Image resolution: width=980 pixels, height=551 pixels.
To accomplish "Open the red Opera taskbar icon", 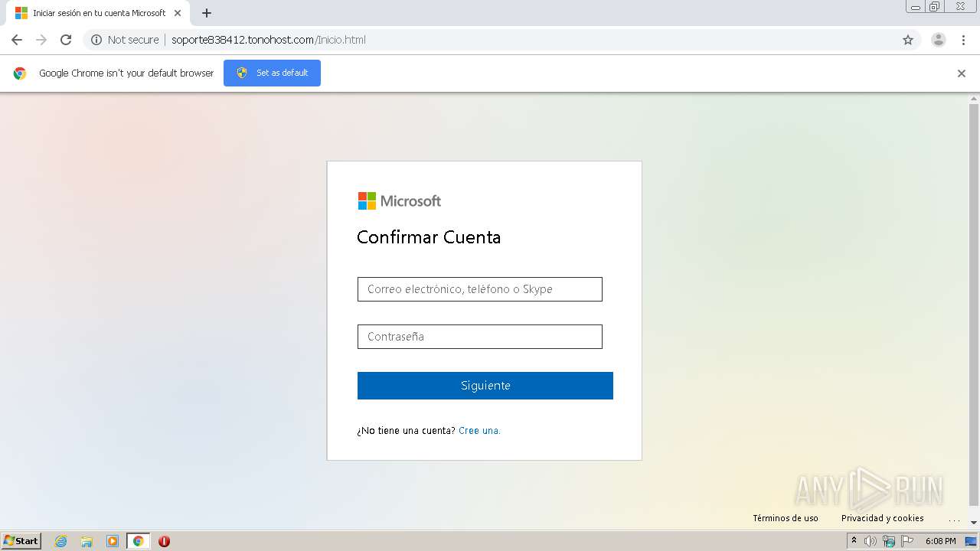I will [x=164, y=541].
